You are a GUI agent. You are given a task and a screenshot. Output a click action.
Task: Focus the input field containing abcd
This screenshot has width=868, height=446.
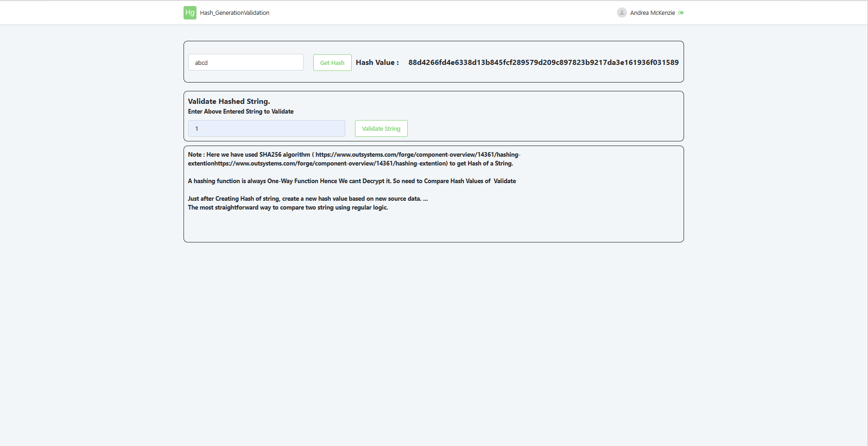[x=246, y=62]
